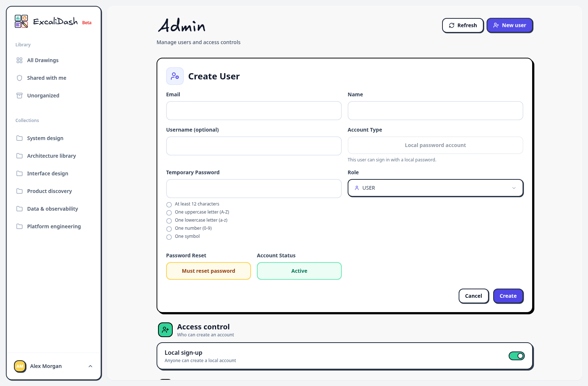Click the Beta label next to logo
588x386 pixels.
point(87,23)
